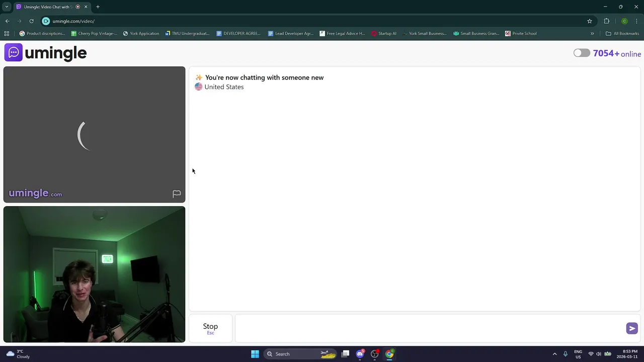The width and height of the screenshot is (644, 362).
Task: Show hidden system tray icons
Action: [x=554, y=354]
